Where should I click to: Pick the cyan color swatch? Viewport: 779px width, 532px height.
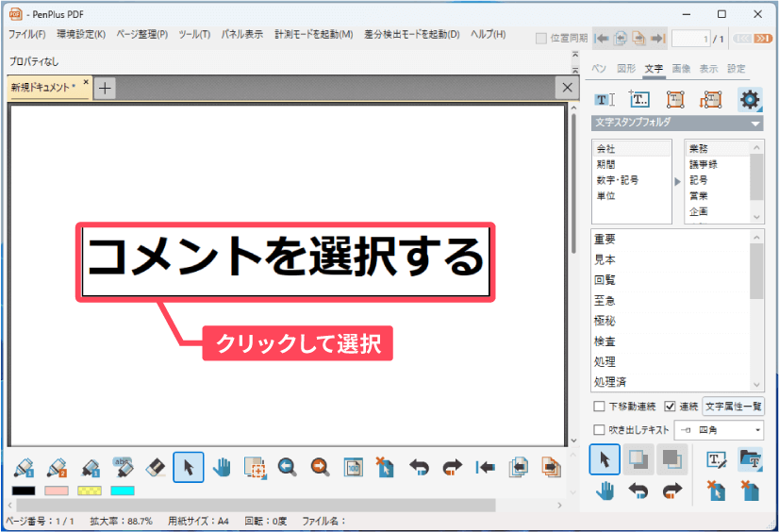tap(123, 490)
